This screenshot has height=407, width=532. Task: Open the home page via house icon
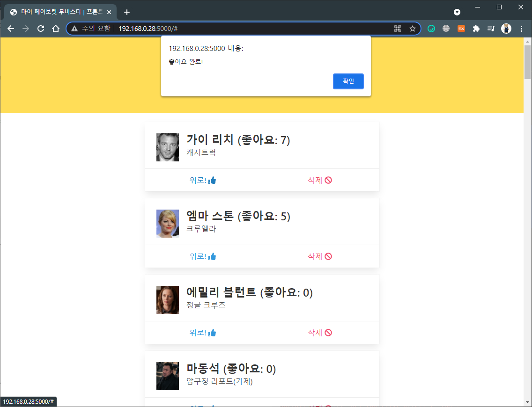pos(56,29)
